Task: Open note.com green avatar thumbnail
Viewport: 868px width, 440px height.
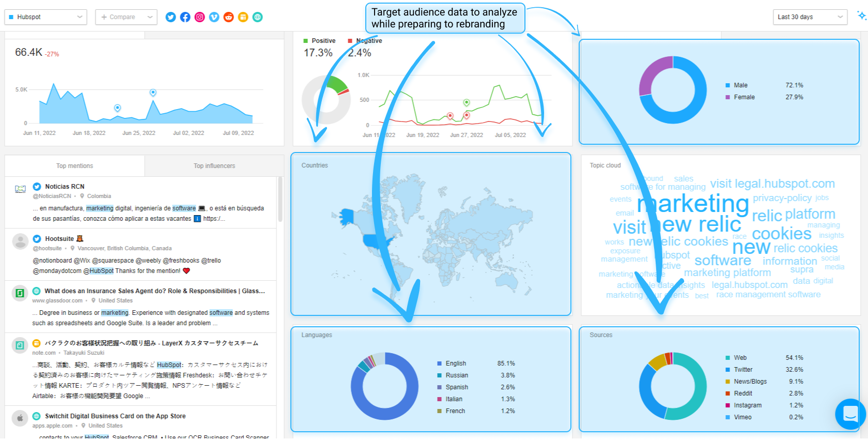Action: (x=20, y=345)
